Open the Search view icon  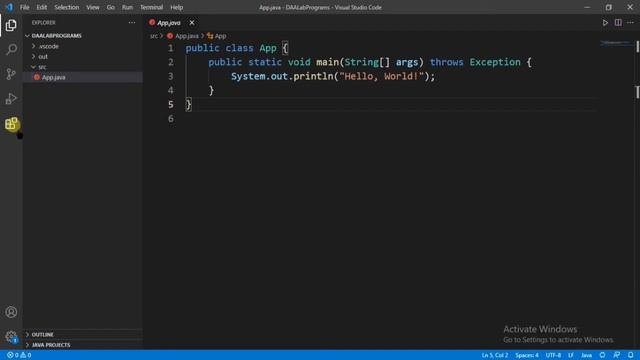[x=11, y=50]
